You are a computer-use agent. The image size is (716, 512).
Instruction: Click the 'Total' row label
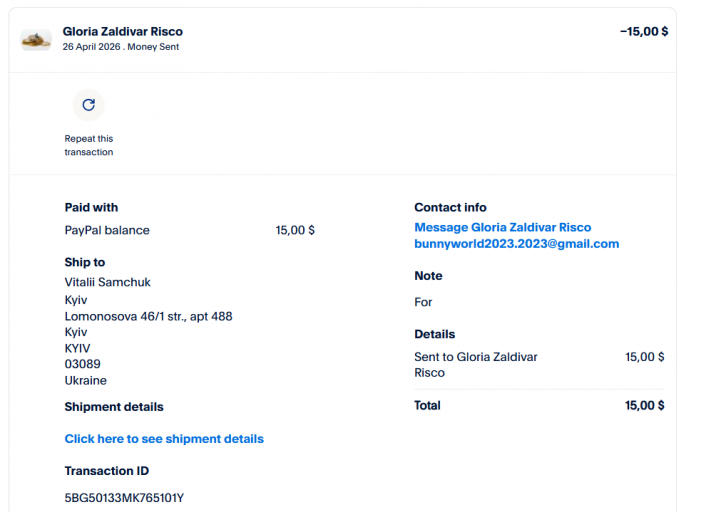pos(427,406)
